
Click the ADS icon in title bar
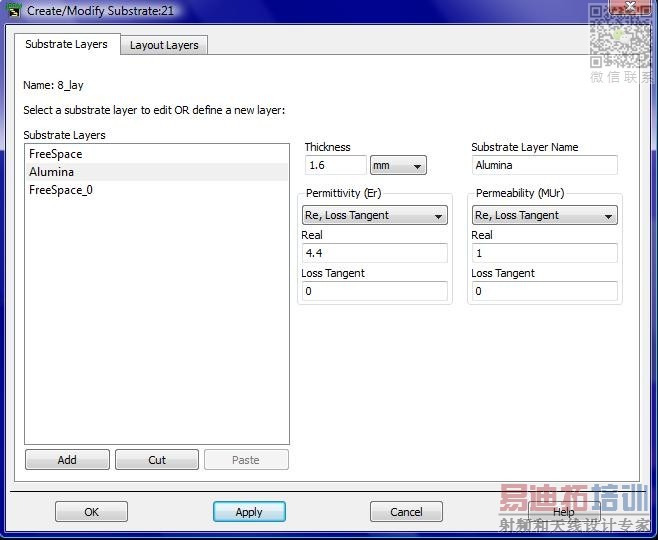tap(14, 10)
